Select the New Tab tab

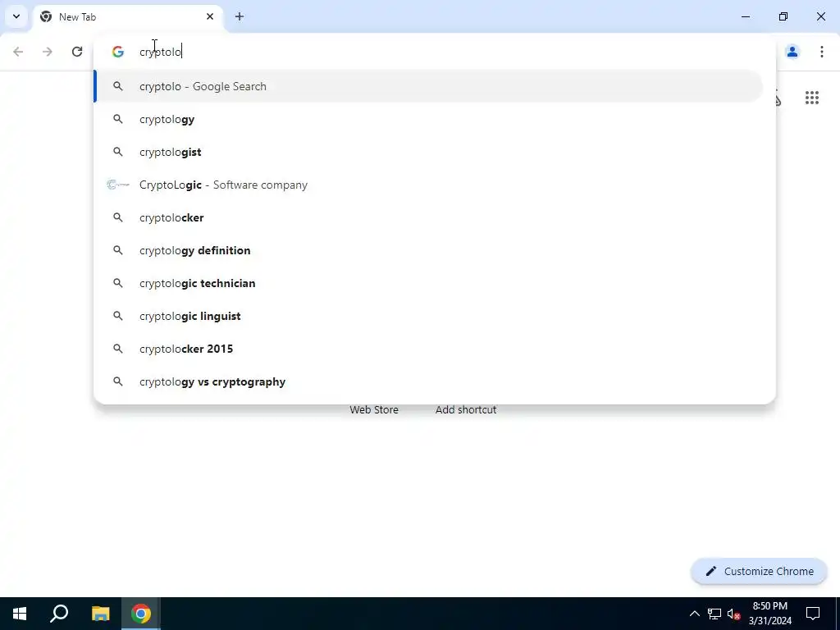(129, 16)
